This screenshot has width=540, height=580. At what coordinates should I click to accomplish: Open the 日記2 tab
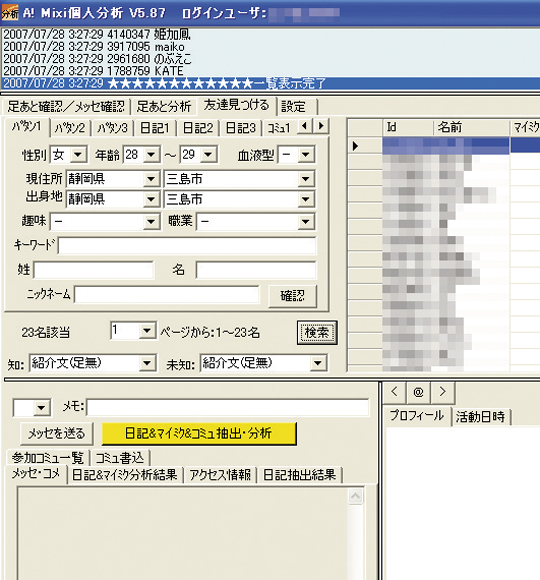(x=198, y=128)
